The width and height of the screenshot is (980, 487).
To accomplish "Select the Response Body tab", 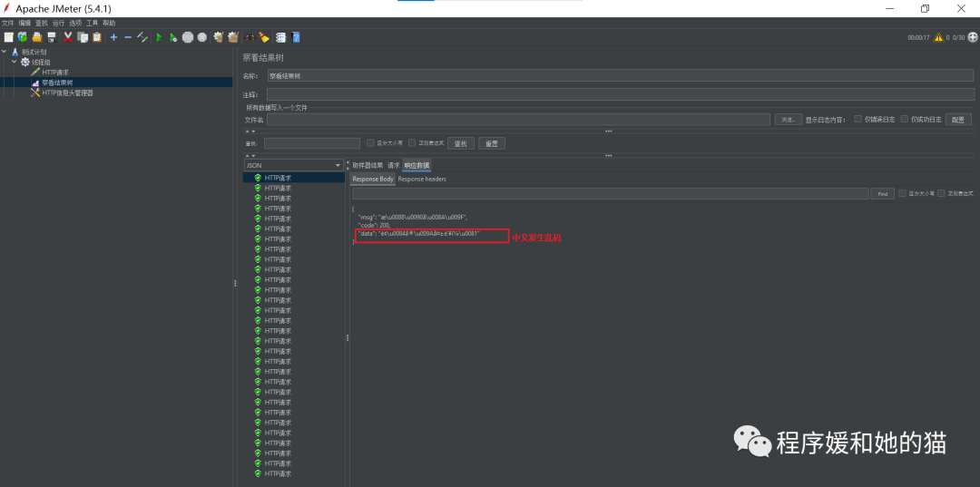I will tap(373, 180).
